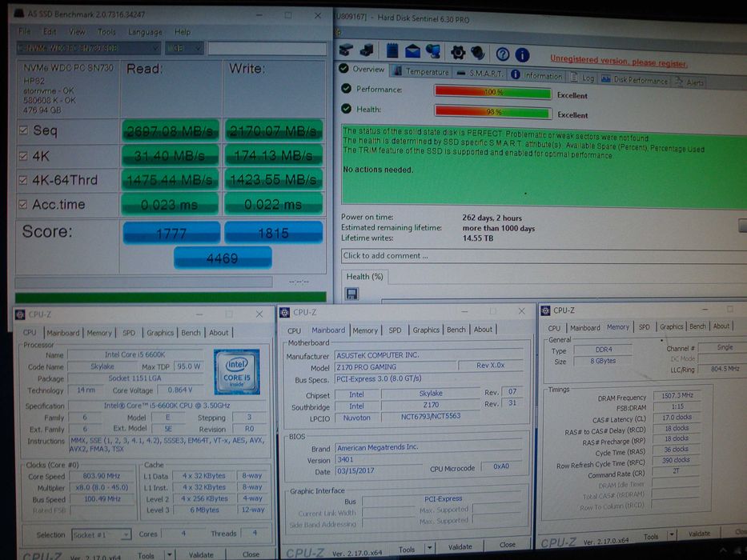Open the 1 GB test size dropdown

tap(184, 48)
